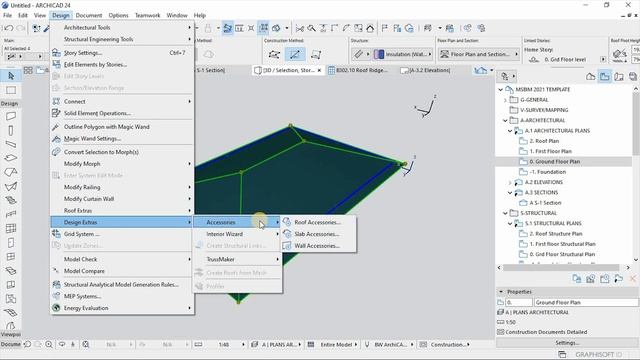Click the Undo icon
Viewport: 640px width, 360px height.
point(9,28)
